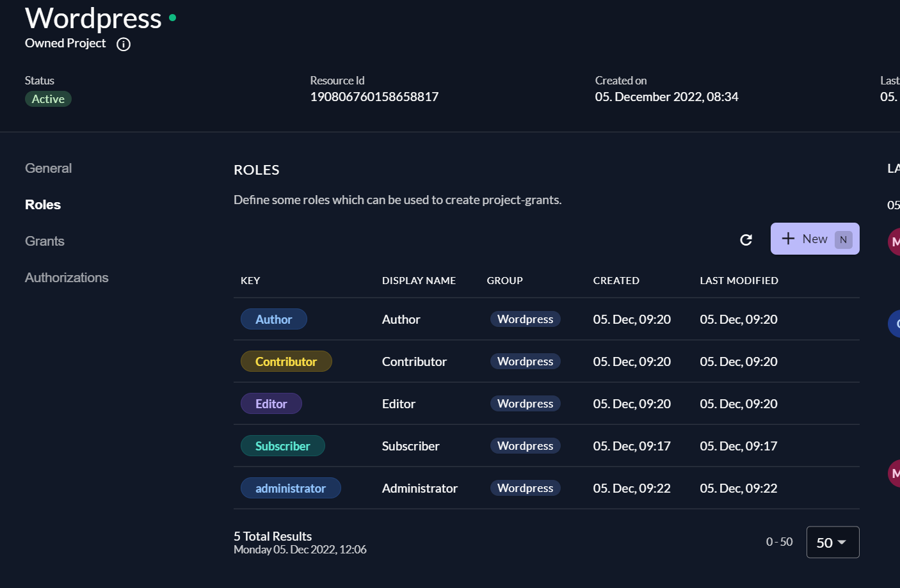This screenshot has width=900, height=588.
Task: Click the Administrator display name cell
Action: [x=420, y=488]
